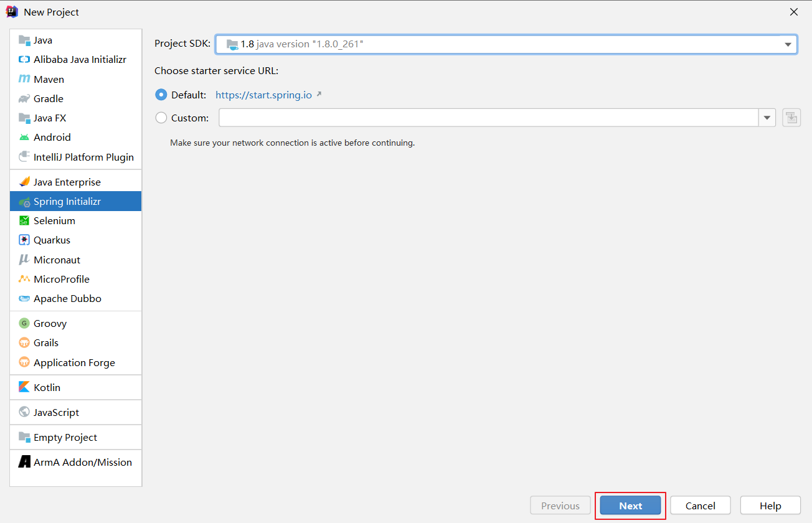Click the ArmA Addon/Mission icon

click(24, 462)
